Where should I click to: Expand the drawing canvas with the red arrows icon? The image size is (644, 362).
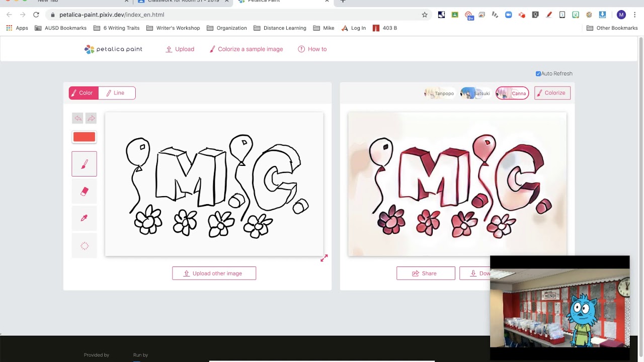[x=324, y=258]
